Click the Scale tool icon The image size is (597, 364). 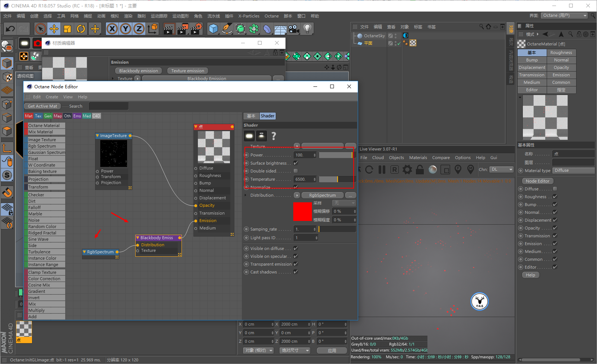[67, 29]
